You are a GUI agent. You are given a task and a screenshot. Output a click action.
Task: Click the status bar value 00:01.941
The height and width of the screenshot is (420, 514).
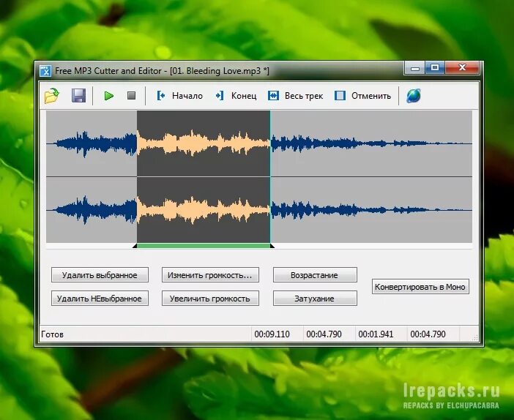(376, 334)
